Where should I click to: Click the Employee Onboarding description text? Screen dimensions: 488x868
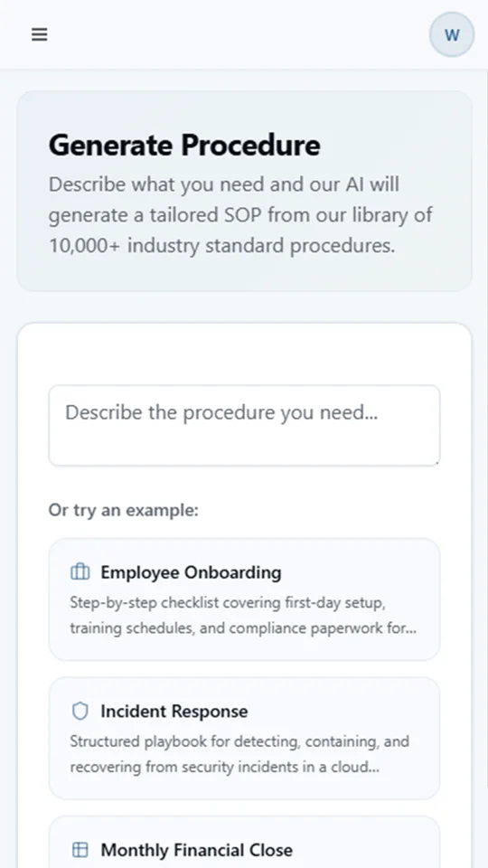pos(243,615)
